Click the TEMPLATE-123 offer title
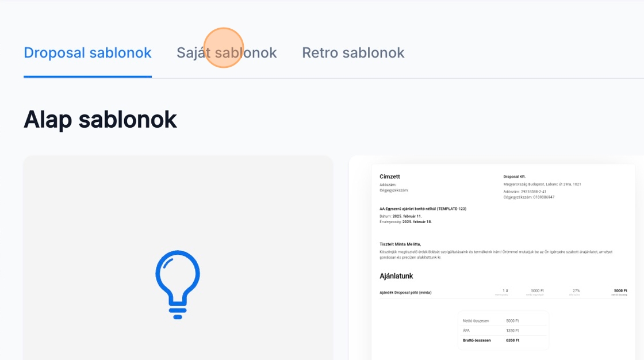This screenshot has height=360, width=644. pyautogui.click(x=423, y=209)
